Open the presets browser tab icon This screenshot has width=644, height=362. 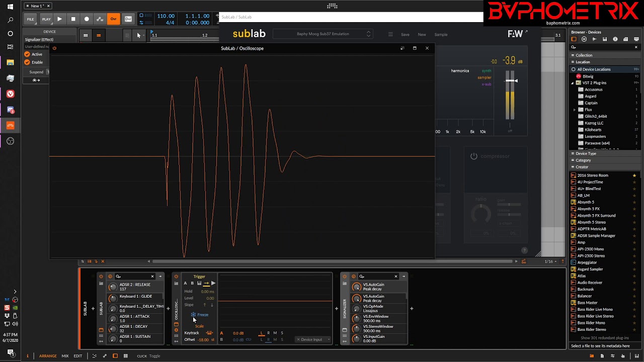tap(584, 39)
